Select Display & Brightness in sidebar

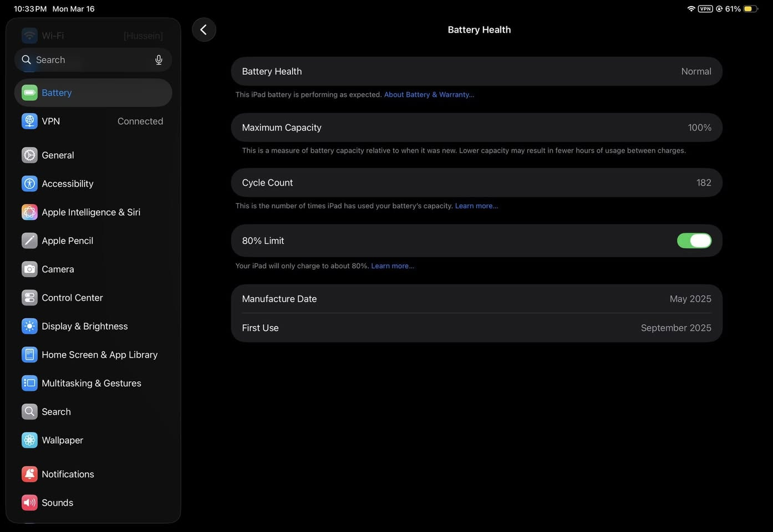pyautogui.click(x=84, y=326)
